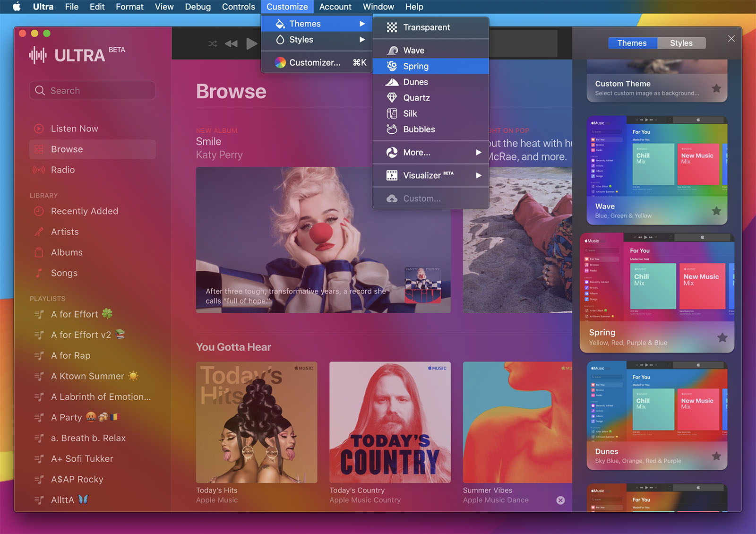Select Spring theme menu entry
Screen dimensions: 756x534
(x=430, y=66)
